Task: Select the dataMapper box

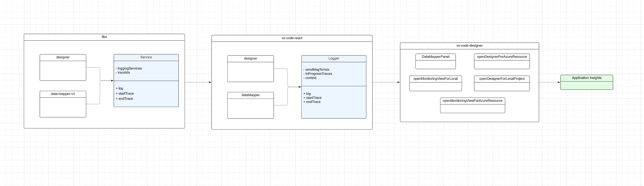Action: (x=250, y=105)
